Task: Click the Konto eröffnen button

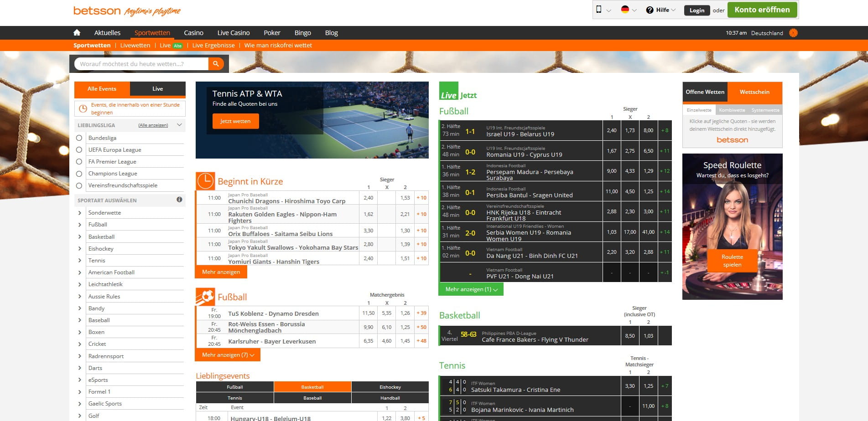Action: (x=762, y=10)
